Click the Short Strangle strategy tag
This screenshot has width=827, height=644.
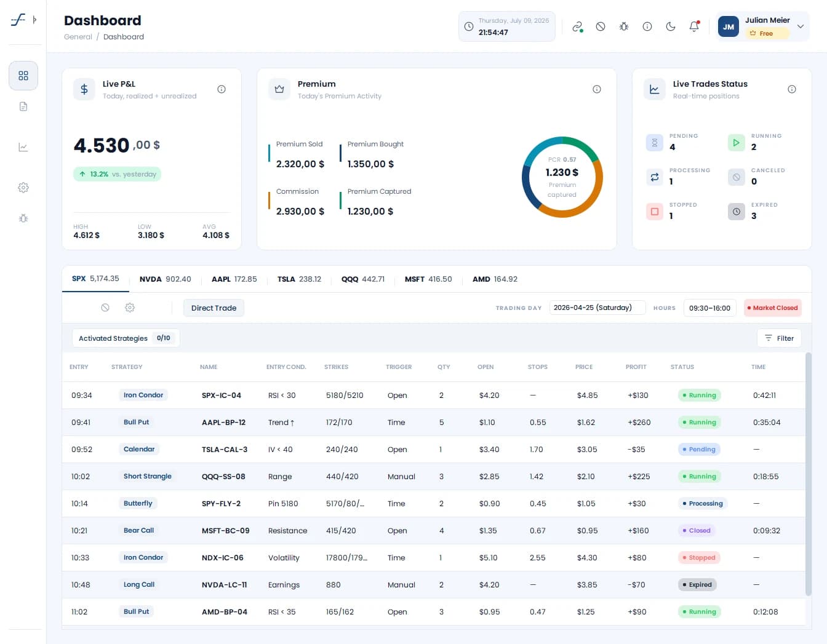[148, 476]
